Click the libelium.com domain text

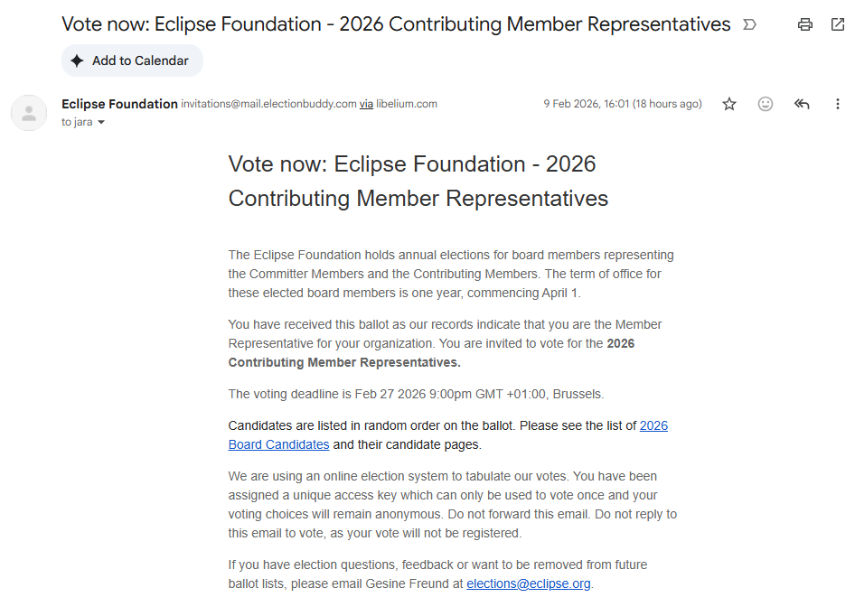[407, 104]
